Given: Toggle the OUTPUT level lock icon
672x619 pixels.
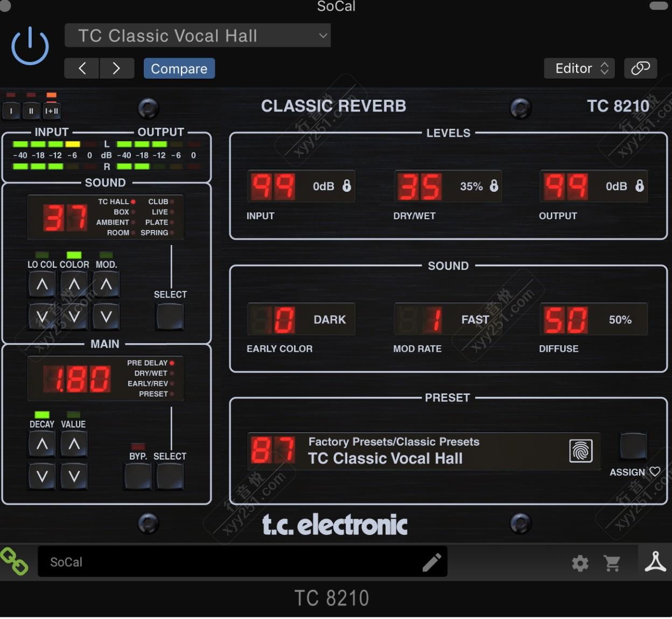Looking at the screenshot, I should 640,186.
